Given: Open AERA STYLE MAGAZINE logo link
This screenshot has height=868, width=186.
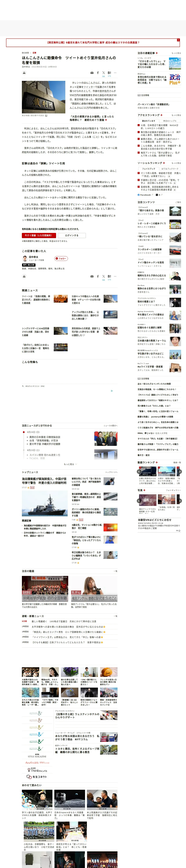Looking at the screenshot, I should click(37, 756).
